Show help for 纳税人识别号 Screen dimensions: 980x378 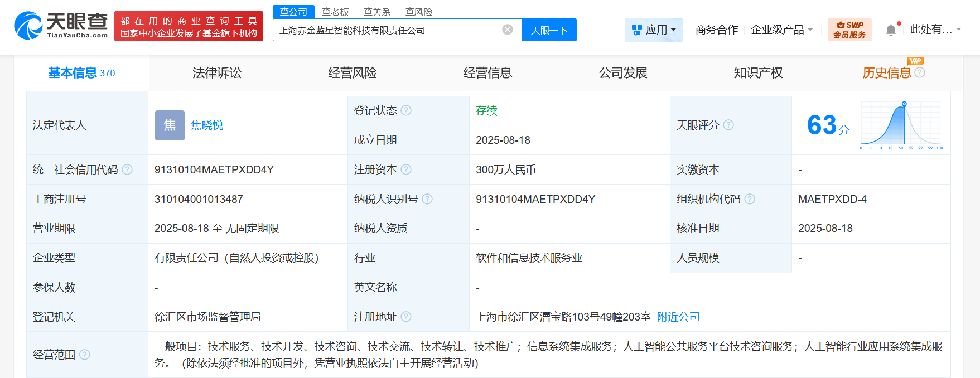click(x=427, y=199)
